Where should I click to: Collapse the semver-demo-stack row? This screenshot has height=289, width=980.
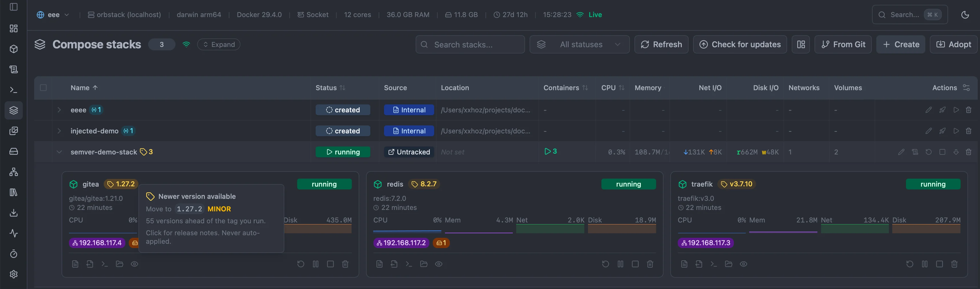click(x=59, y=152)
